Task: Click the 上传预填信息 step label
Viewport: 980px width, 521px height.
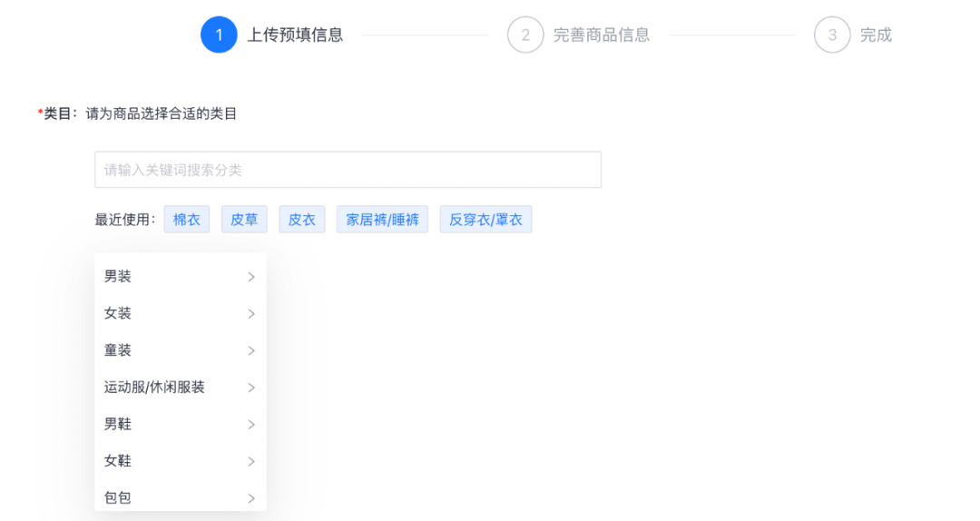Action: (296, 35)
